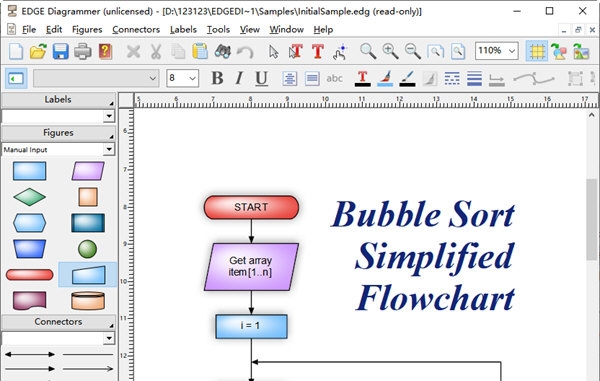This screenshot has height=381, width=600.
Task: Open the Figures menu
Action: pyautogui.click(x=87, y=29)
